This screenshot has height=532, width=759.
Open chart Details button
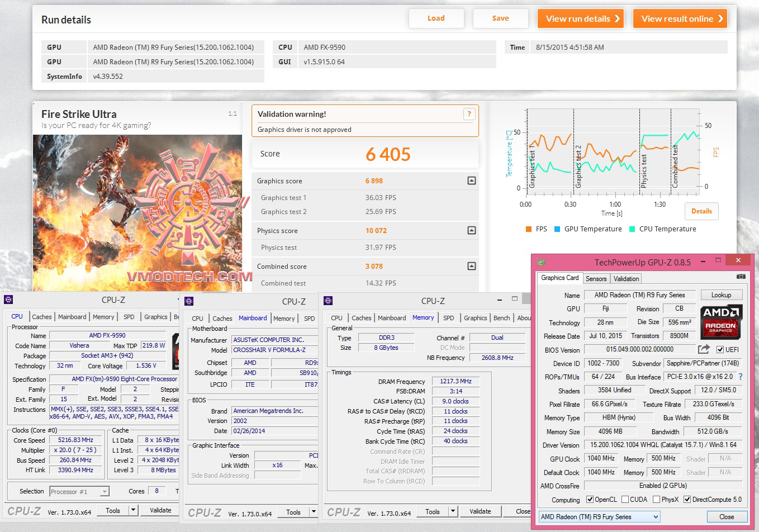(x=701, y=211)
